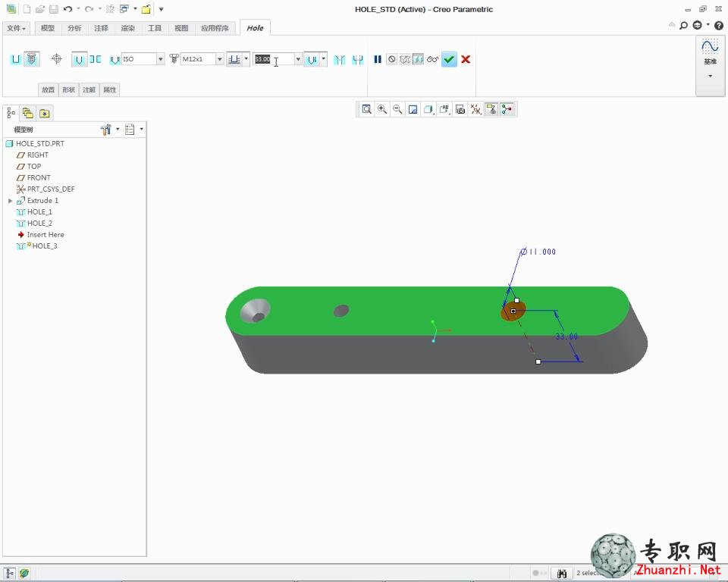Click the Zoom Out magnifier icon
728x582 pixels.
(x=397, y=110)
